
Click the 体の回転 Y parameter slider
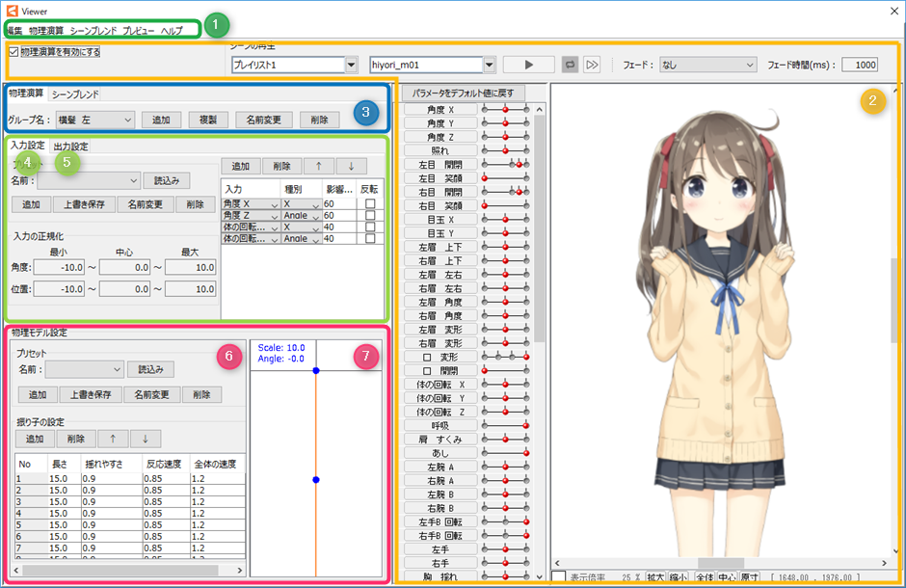coord(506,398)
